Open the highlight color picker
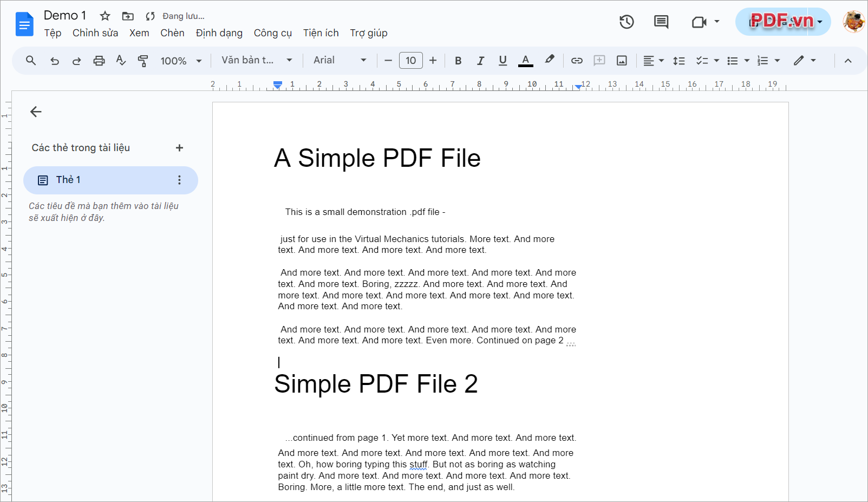 (x=550, y=60)
